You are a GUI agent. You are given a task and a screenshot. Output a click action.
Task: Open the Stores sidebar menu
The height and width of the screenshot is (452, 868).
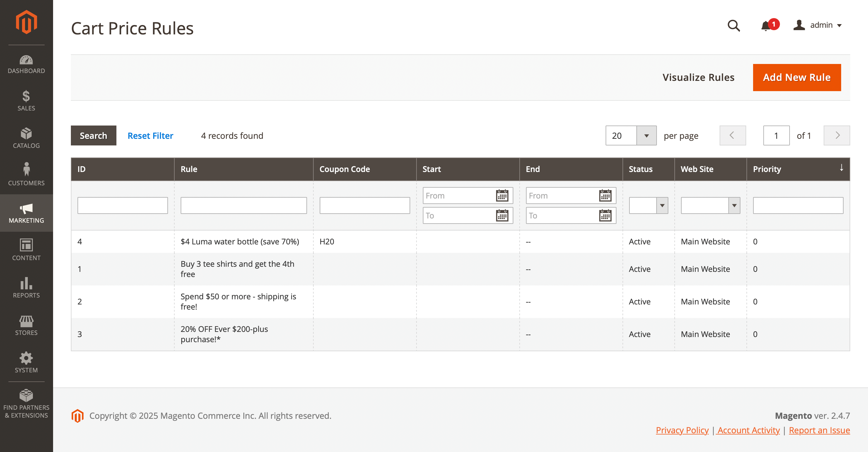26,326
